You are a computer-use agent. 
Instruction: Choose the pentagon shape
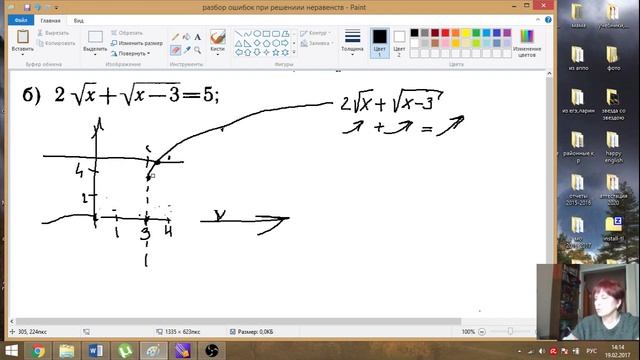267,43
